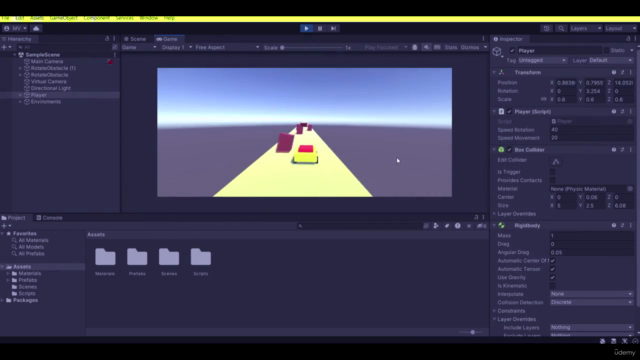Select Directional Light in Hierarchy
Viewport: 640px width, 360px height.
point(51,88)
